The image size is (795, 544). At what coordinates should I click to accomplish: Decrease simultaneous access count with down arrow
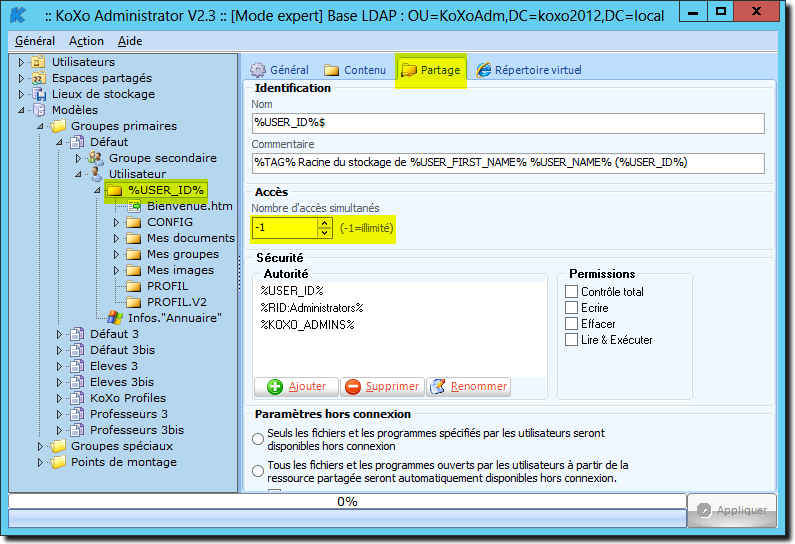324,232
